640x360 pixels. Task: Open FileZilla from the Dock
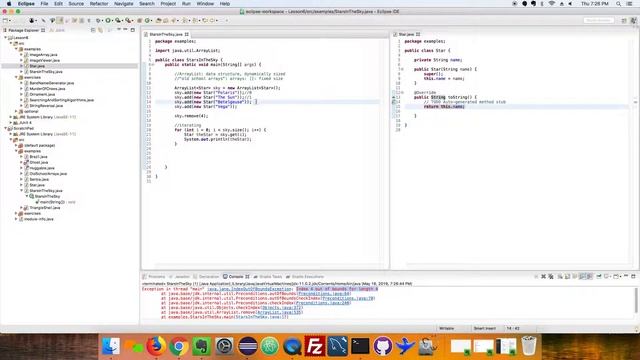pyautogui.click(x=315, y=346)
